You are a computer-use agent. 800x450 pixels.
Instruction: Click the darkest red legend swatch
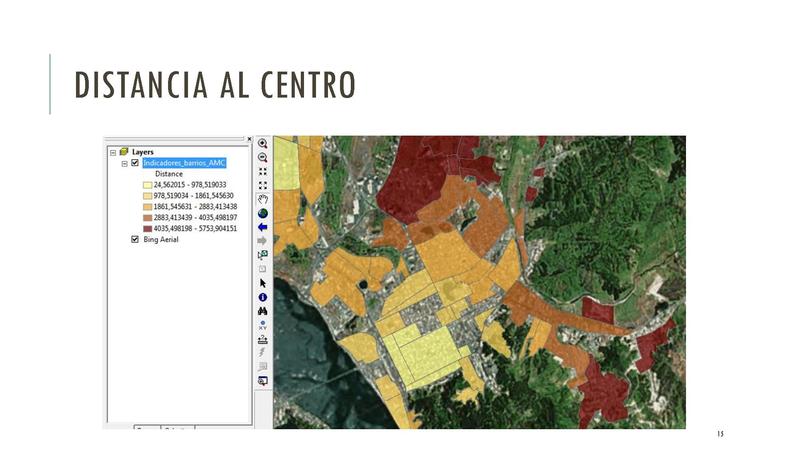click(149, 228)
